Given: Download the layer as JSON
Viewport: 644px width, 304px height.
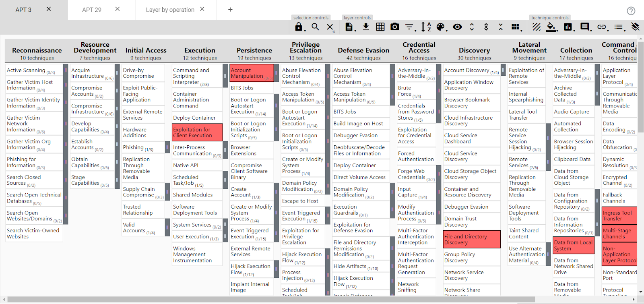Looking at the screenshot, I should coord(365,27).
